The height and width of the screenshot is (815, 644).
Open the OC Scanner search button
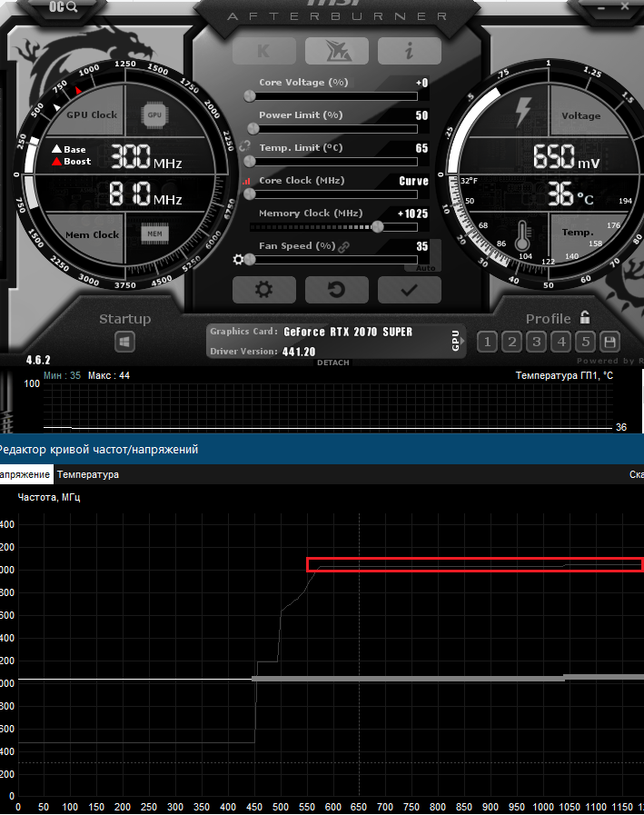(x=64, y=6)
